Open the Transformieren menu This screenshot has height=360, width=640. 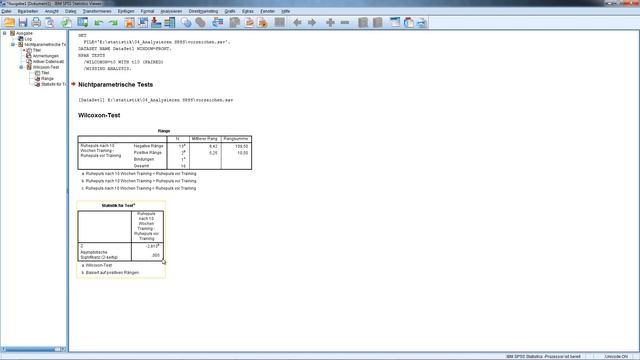(97, 11)
